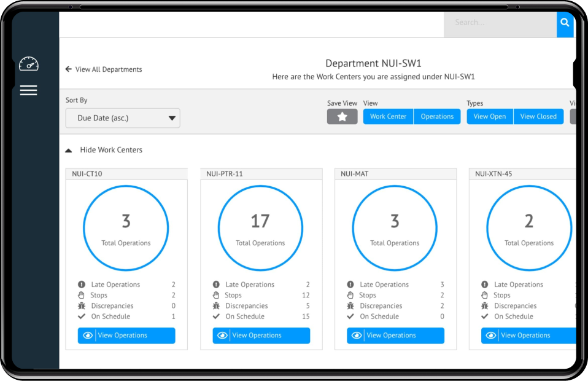588x381 pixels.
Task: View operations for NUI-XTN-45
Action: (528, 336)
